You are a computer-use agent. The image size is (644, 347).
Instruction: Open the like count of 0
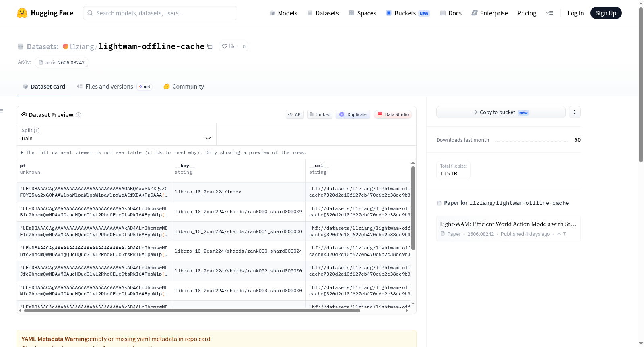(244, 46)
